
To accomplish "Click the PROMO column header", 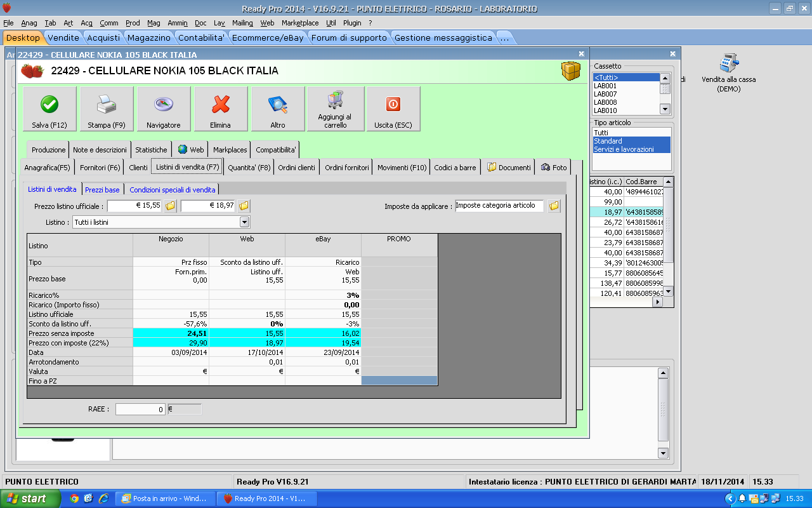I will (399, 245).
